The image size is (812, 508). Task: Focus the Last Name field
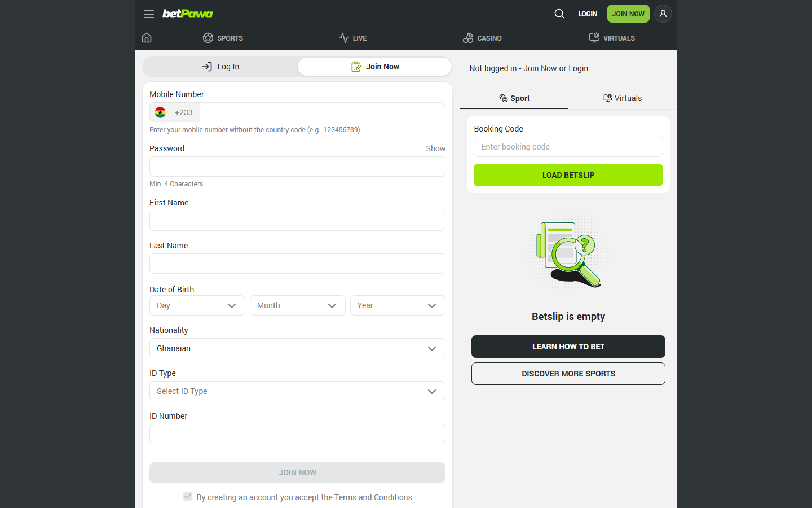297,264
